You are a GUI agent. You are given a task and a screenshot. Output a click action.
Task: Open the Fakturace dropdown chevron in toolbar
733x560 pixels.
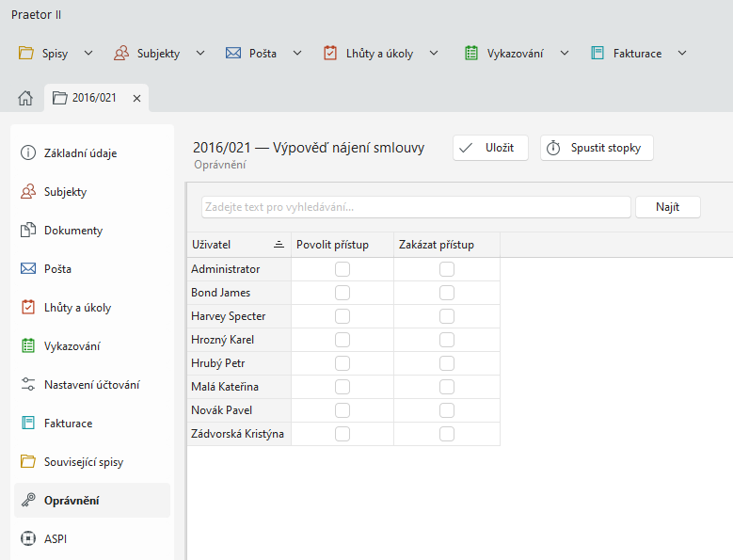(x=682, y=54)
